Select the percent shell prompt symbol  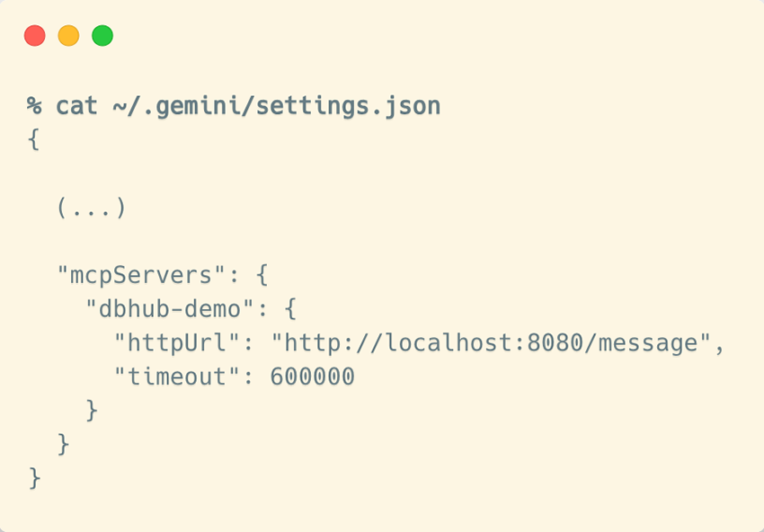pos(32,105)
